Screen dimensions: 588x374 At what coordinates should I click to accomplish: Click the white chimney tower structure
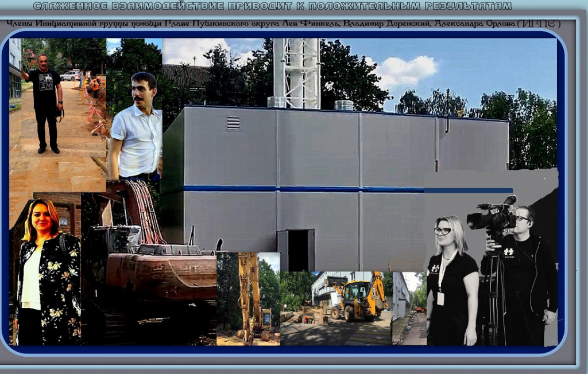[297, 73]
